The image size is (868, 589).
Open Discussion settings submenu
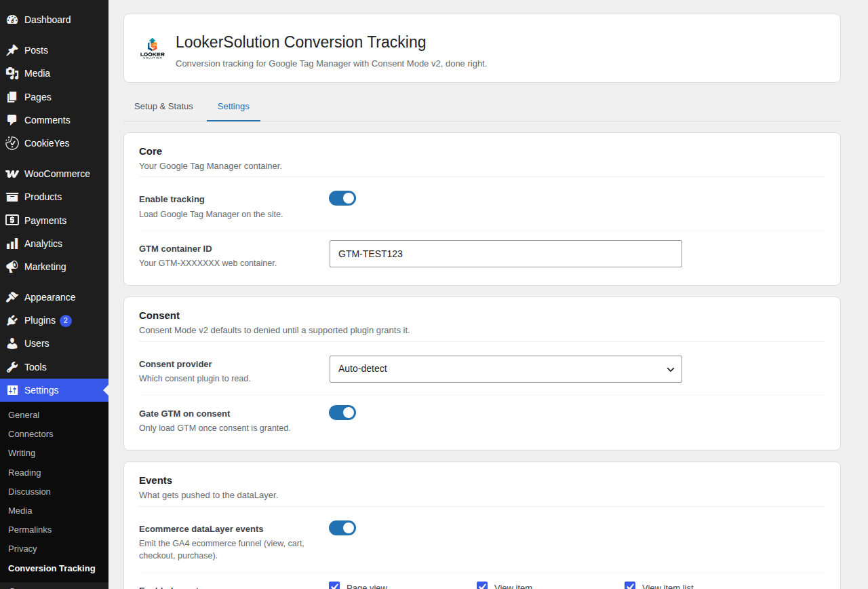29,491
